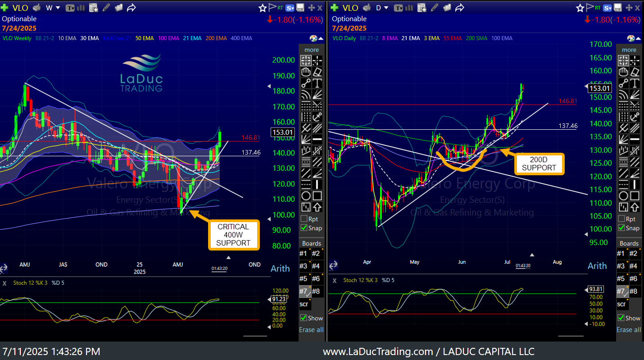This screenshot has height=360, width=644.
Task: Select the vertical line tool in daily drawing panel
Action: [x=635, y=185]
